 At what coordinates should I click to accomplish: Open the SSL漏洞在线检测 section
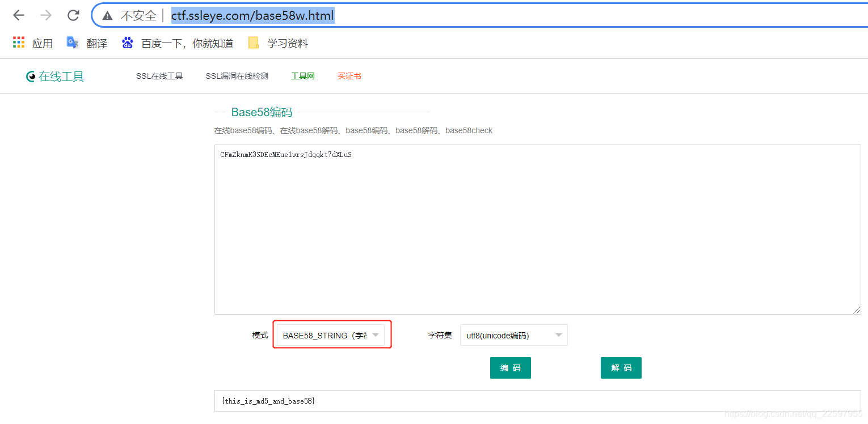click(x=237, y=75)
